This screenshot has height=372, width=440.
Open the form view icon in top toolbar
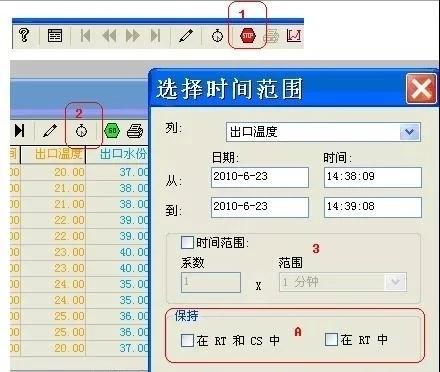[x=55, y=35]
